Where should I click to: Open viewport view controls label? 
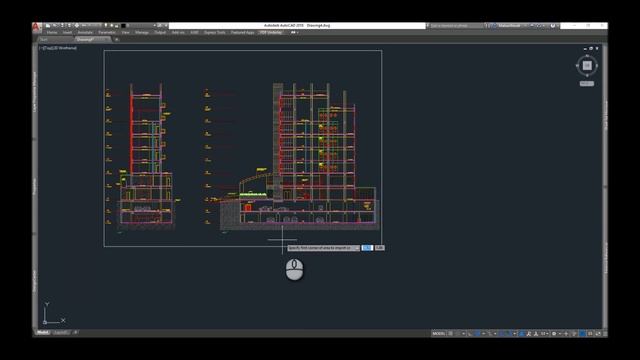tap(58, 48)
